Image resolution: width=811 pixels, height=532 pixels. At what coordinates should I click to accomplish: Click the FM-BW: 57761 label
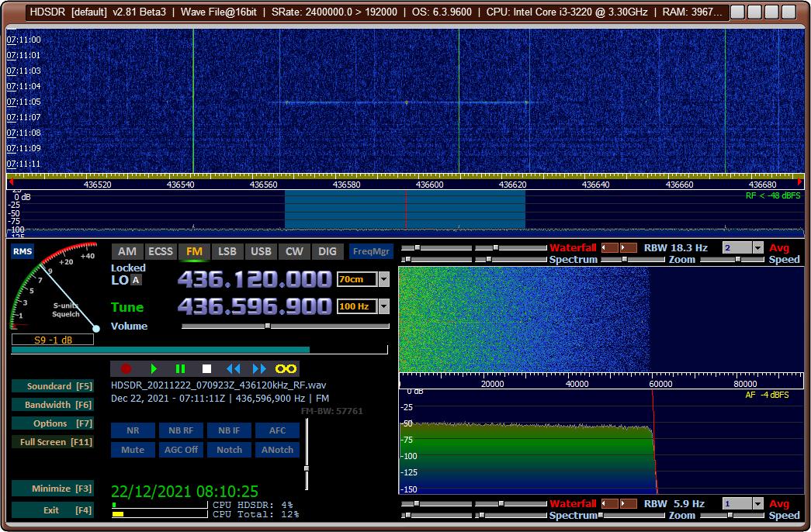coord(332,412)
